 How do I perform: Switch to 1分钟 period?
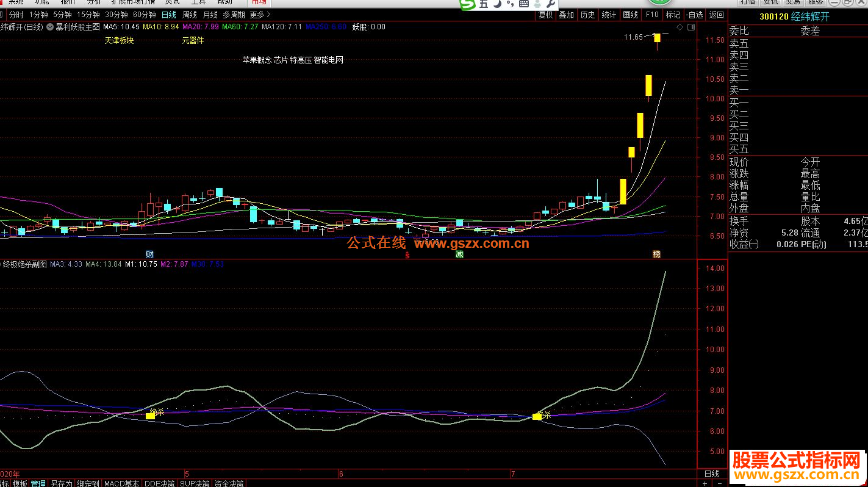[39, 15]
